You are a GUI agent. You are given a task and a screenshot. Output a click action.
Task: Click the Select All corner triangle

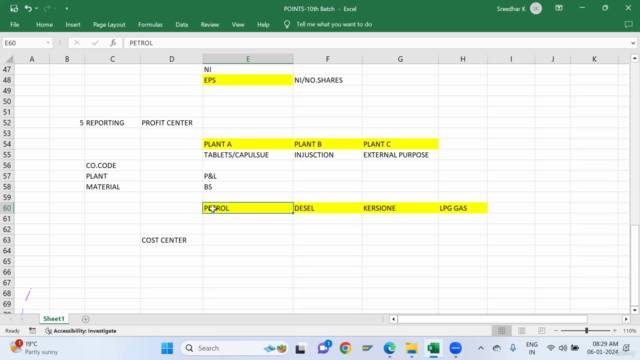[x=8, y=59]
